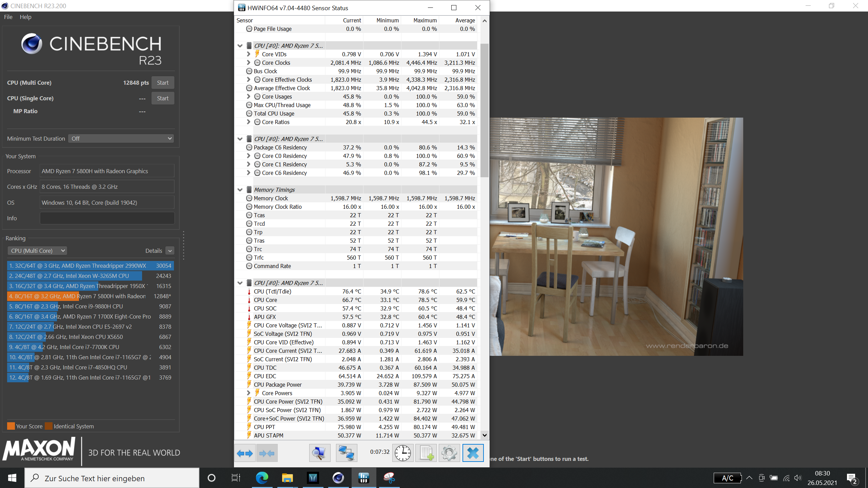This screenshot has height=488, width=868.
Task: Start the CPU Single Core test
Action: pyautogui.click(x=163, y=98)
